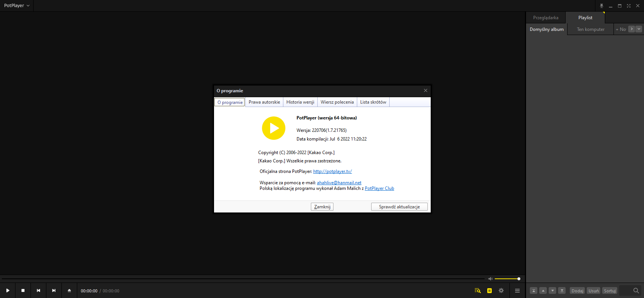Toggle the always-on-top pin icon
The width and height of the screenshot is (644, 298).
(x=601, y=6)
